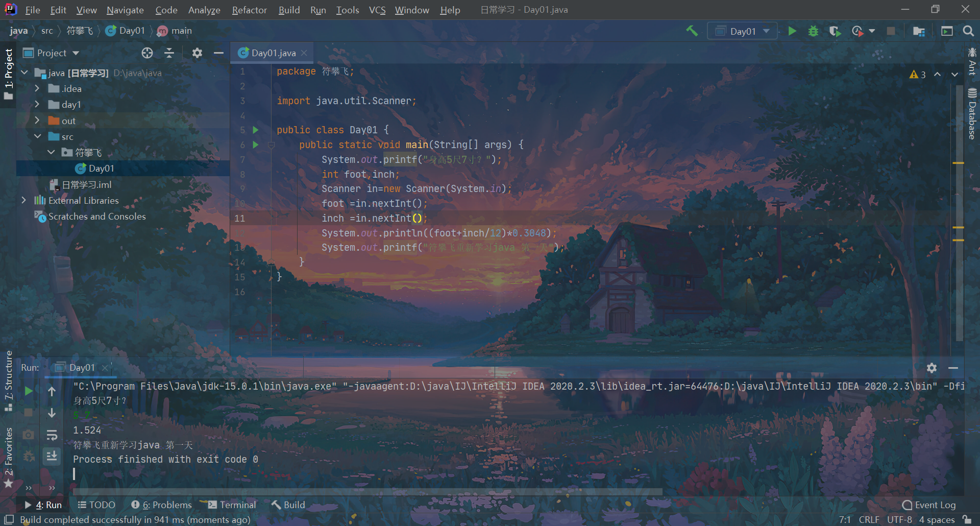
Task: Collapse the java root project node
Action: [x=24, y=73]
